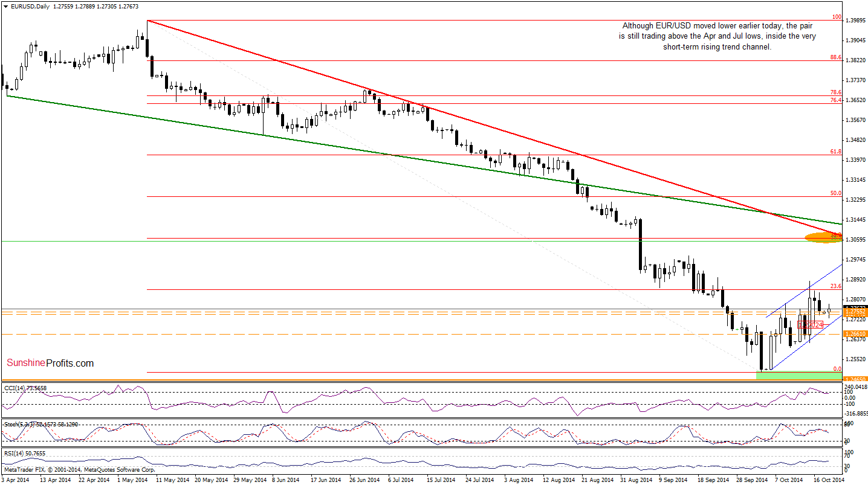Select the RSI(14) 50.7655 indicator label
The width and height of the screenshot is (868, 485).
[25, 454]
